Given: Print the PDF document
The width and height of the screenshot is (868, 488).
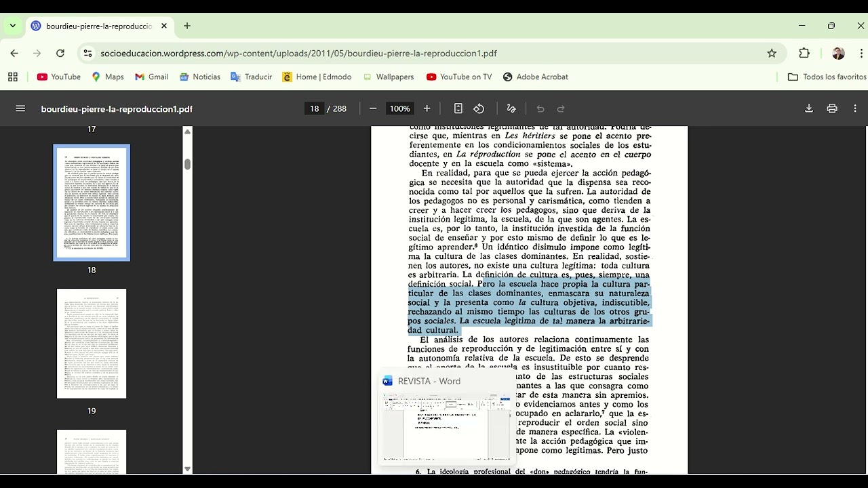Looking at the screenshot, I should 832,108.
